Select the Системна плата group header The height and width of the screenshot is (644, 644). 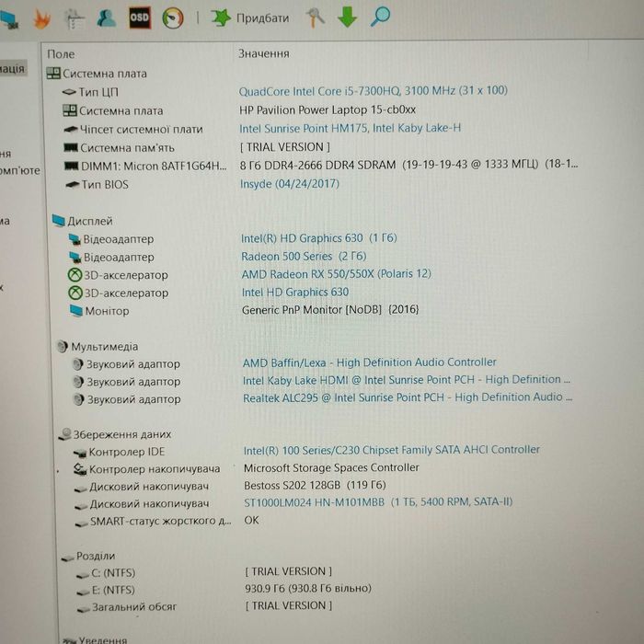coord(97,74)
